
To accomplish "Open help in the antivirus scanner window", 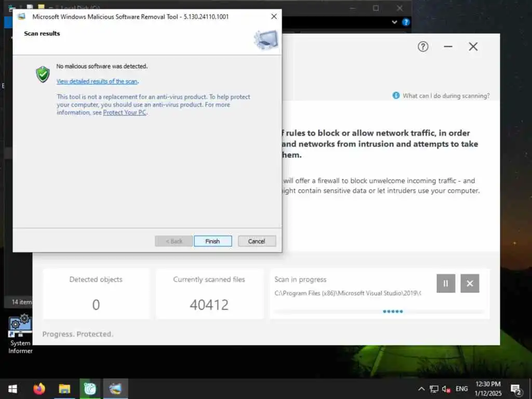I will [423, 46].
